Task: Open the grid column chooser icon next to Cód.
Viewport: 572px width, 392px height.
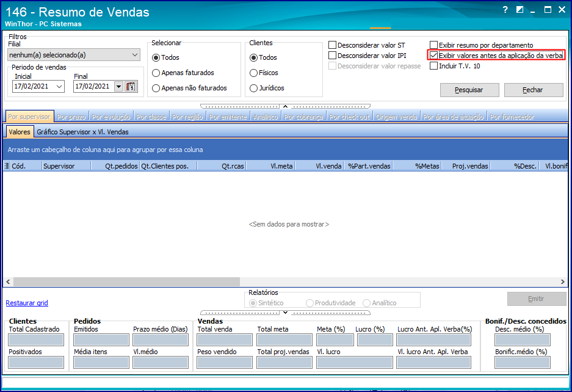Action: (x=7, y=166)
